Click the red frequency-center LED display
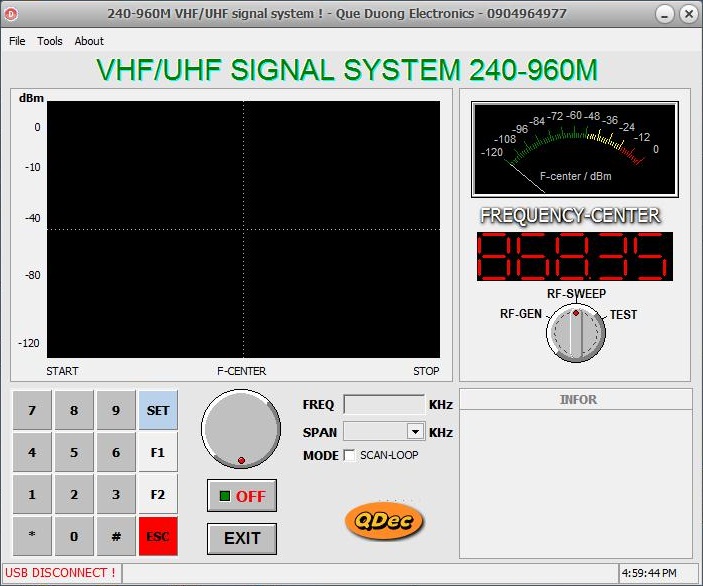The width and height of the screenshot is (703, 586). pyautogui.click(x=575, y=256)
